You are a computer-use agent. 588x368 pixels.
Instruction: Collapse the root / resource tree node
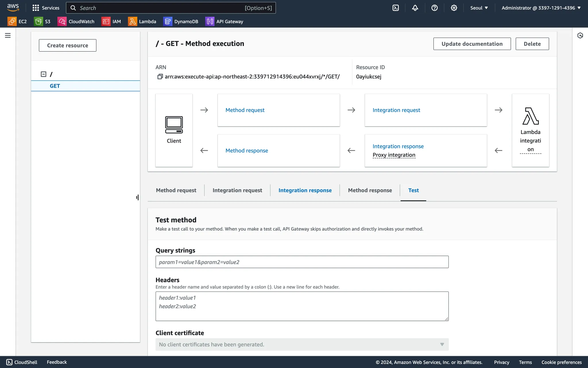[x=43, y=74]
